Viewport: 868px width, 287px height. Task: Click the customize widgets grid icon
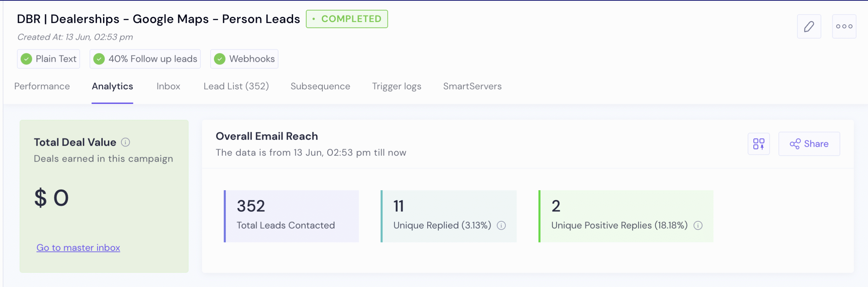[x=758, y=144]
